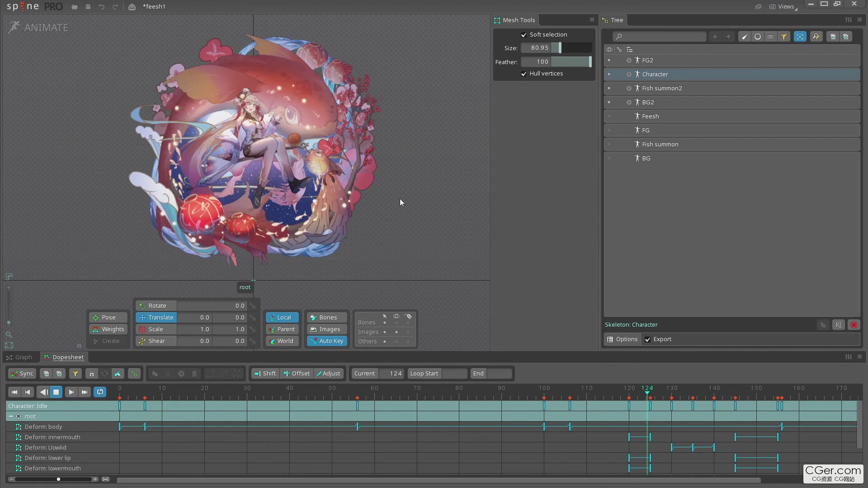Viewport: 868px width, 488px height.
Task: Open project via folder icon in title bar
Action: tap(75, 7)
